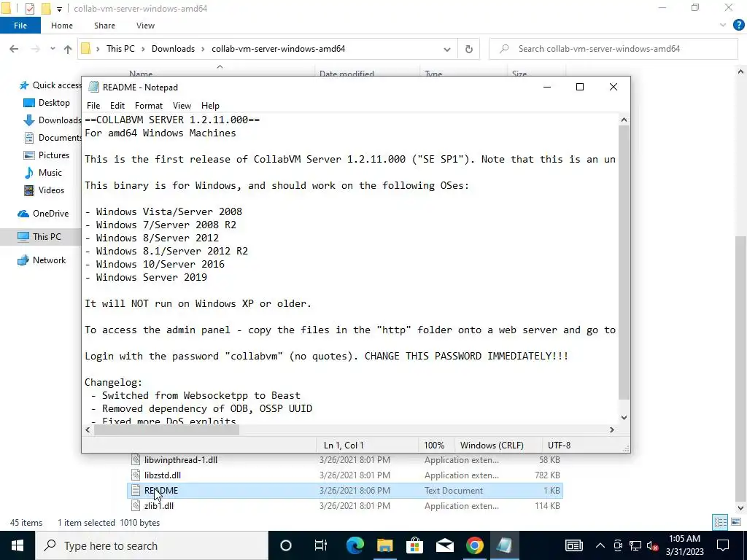Select libwinpthread-1.dll file
This screenshot has height=560, width=747.
click(x=345, y=460)
